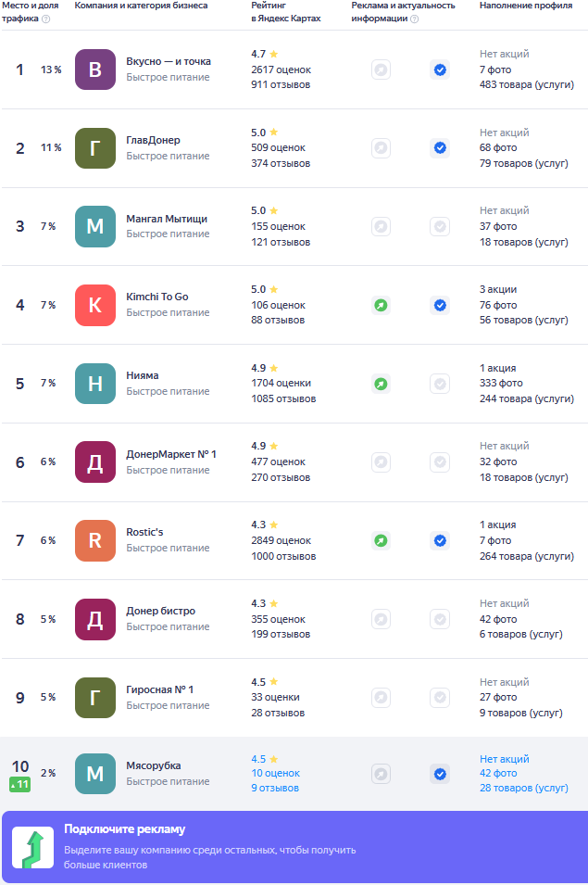Click the ГлавДонер company avatar

point(94,148)
